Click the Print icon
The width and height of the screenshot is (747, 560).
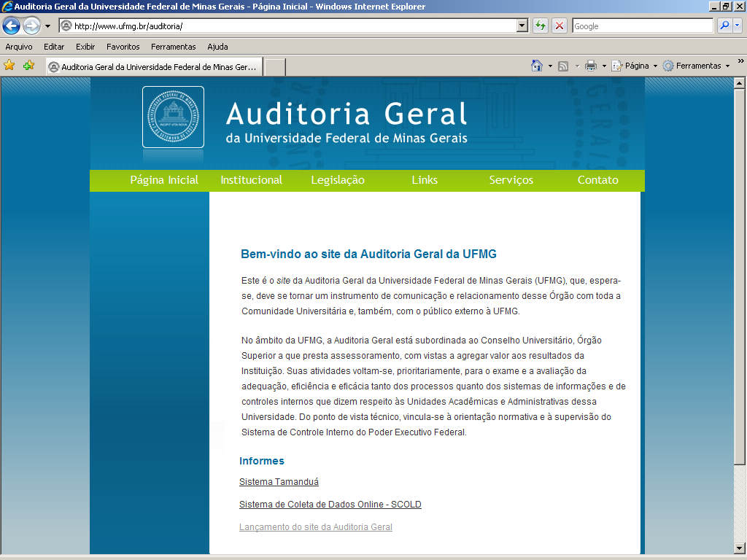coord(591,66)
